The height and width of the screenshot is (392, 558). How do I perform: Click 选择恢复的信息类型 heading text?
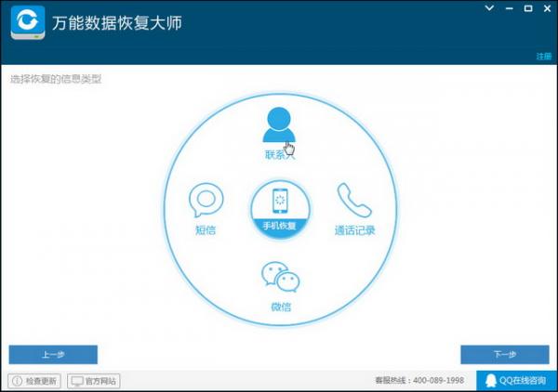[x=56, y=79]
